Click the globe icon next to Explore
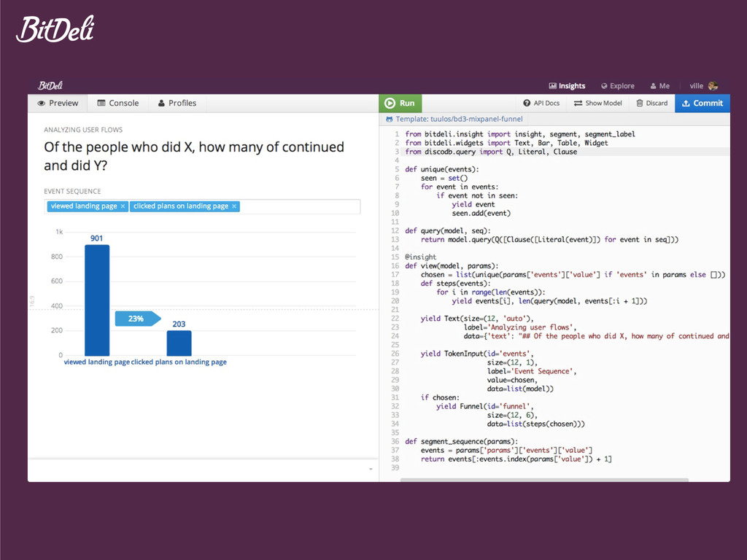Screen dimensions: 747x560 point(604,86)
